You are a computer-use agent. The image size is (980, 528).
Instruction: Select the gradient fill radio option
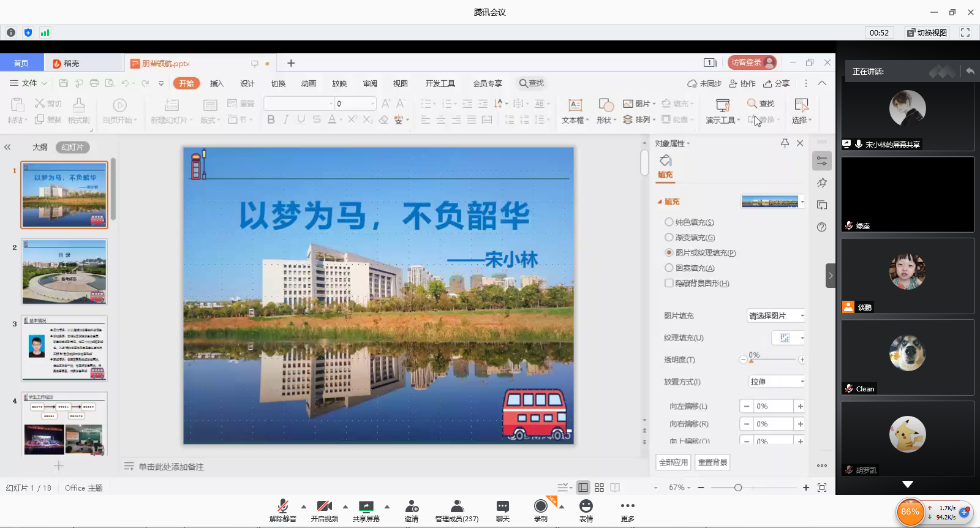pos(669,237)
